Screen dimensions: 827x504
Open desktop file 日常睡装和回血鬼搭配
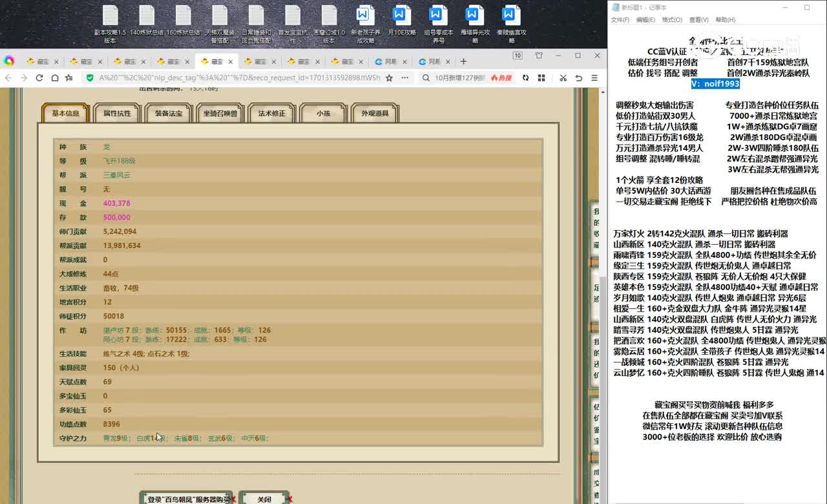coord(256,25)
